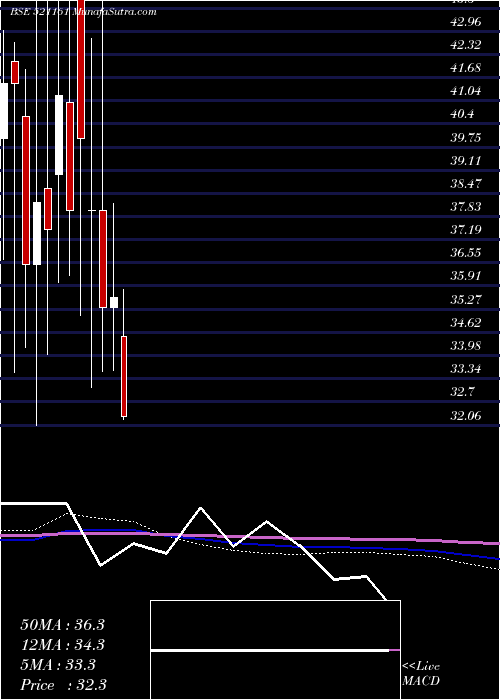This screenshot has width=500, height=700.
Task: Click the 42.32 price axis label
Action: point(466,45)
